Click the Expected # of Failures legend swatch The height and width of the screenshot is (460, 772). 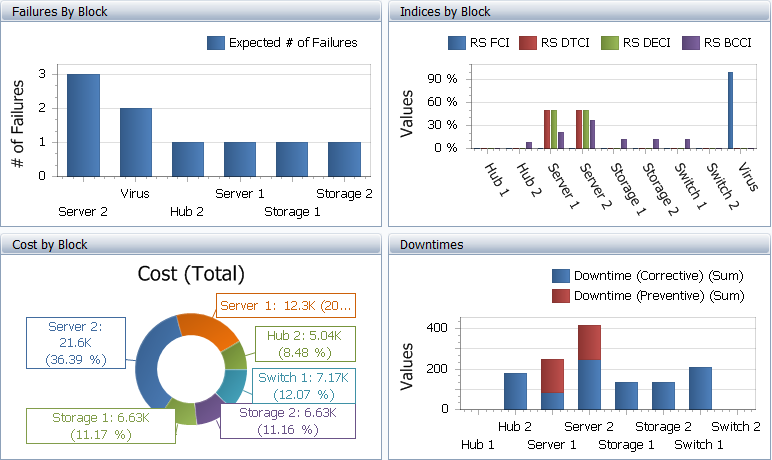point(216,43)
